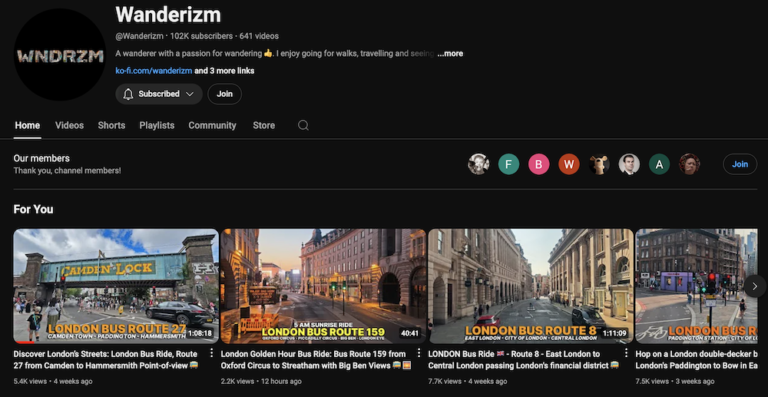
Task: Play the Paddington Station bus thumbnail
Action: coord(696,286)
